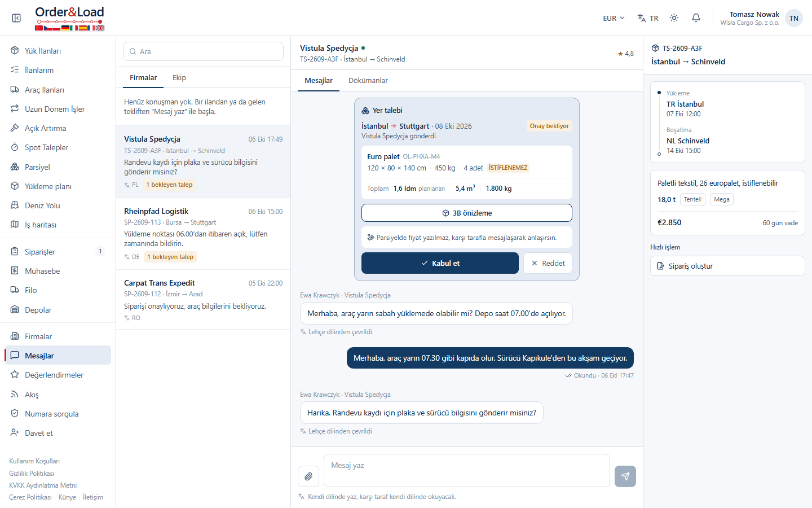Open the Carpat Trans Expedit conversation
The height and width of the screenshot is (508, 812).
[x=203, y=300]
